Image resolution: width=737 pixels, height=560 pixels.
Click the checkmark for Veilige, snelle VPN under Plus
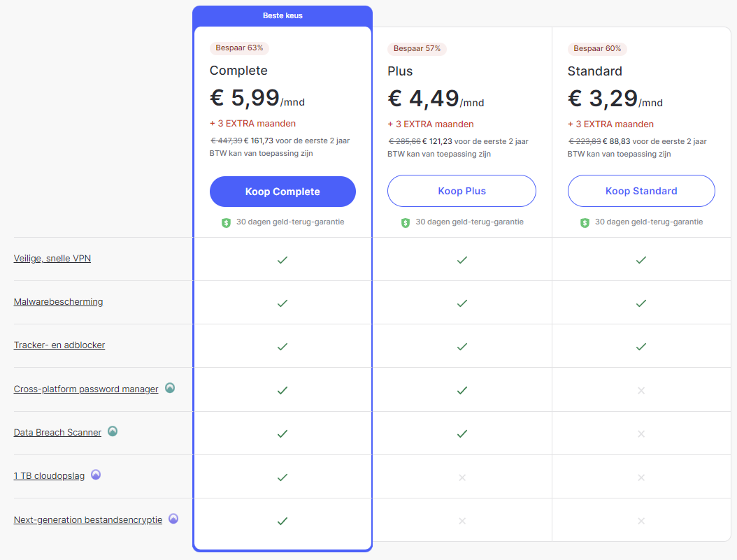(461, 259)
